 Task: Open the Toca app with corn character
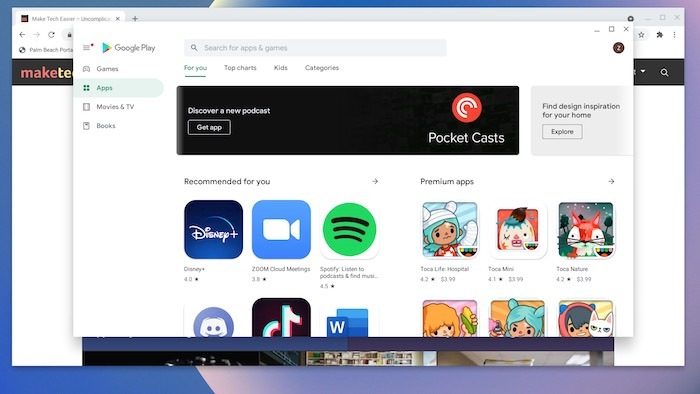(450, 318)
